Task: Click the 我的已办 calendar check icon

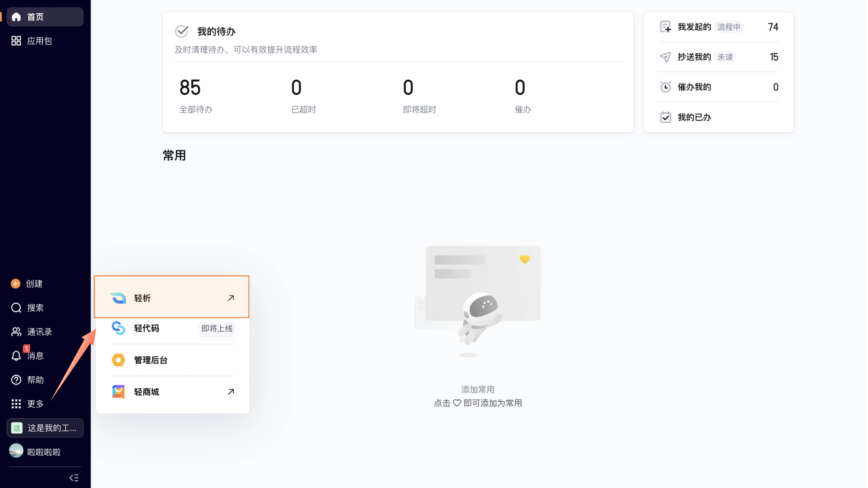Action: [665, 117]
